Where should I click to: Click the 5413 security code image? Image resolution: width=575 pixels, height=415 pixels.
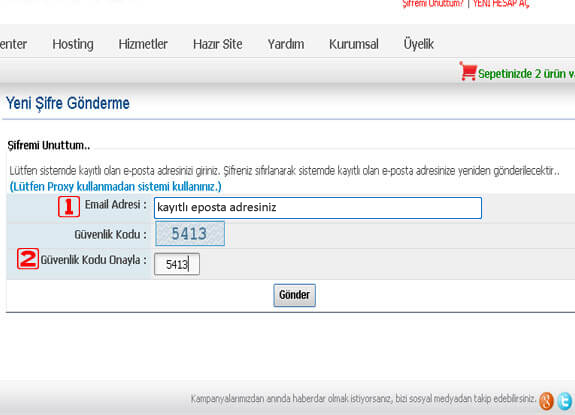point(190,234)
